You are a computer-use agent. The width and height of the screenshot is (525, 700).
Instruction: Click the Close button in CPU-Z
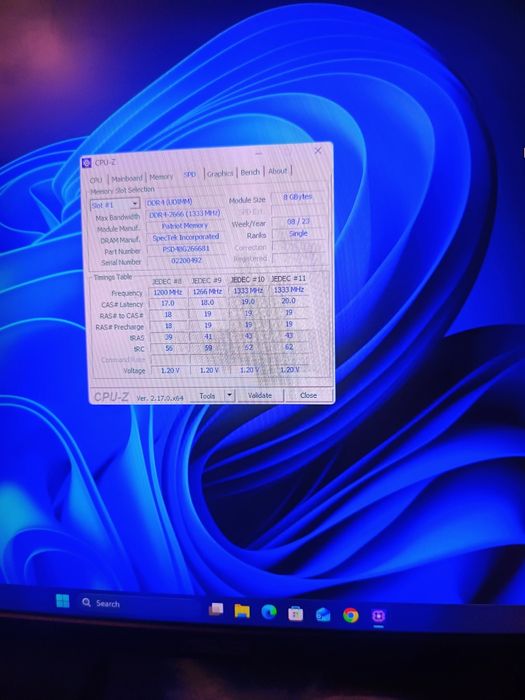(308, 395)
